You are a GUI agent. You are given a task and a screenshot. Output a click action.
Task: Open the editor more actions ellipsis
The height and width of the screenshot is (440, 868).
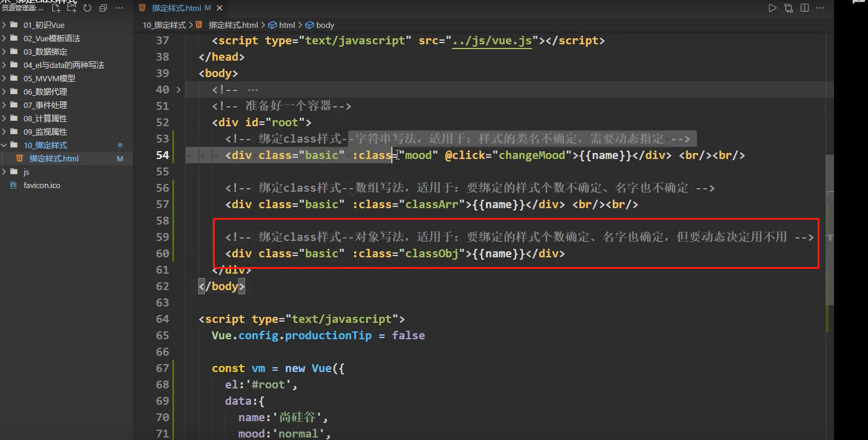pyautogui.click(x=820, y=8)
